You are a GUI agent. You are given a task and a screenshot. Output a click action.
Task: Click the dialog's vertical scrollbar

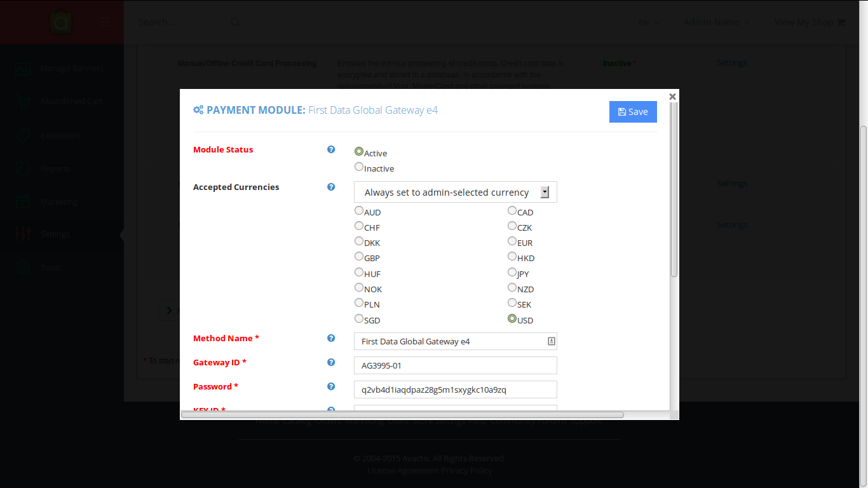[x=674, y=189]
